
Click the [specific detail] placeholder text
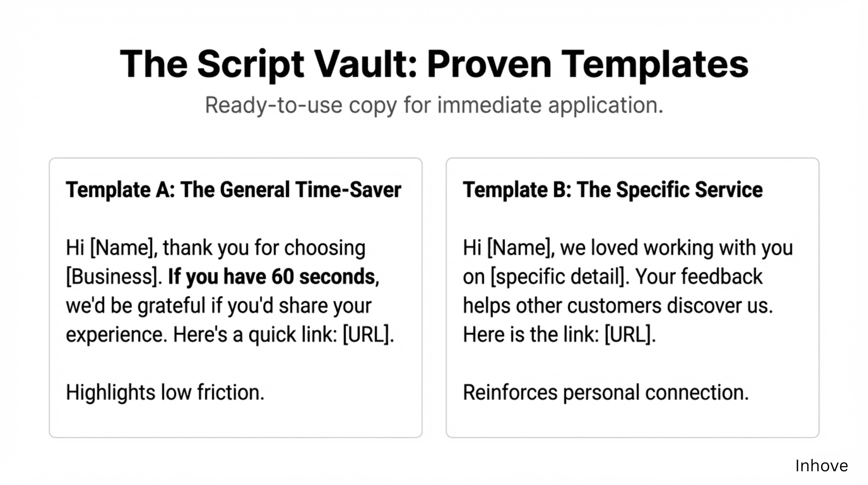pyautogui.click(x=559, y=277)
